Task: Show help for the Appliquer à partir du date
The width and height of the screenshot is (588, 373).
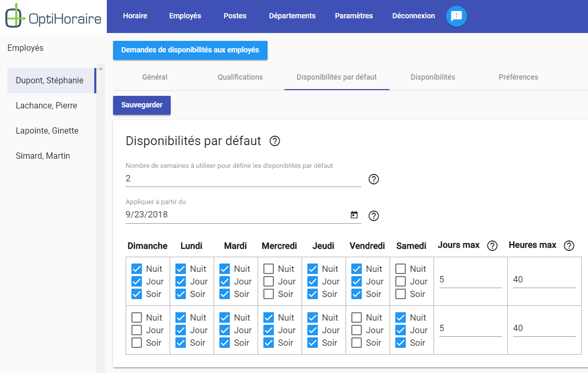Action: point(373,216)
